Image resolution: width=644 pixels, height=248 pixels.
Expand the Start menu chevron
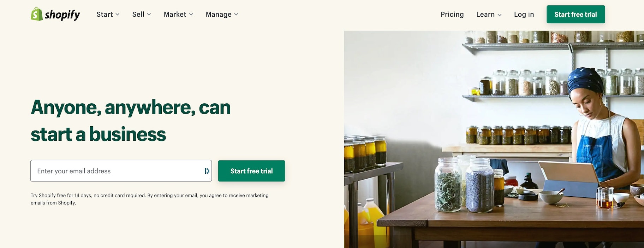pos(118,15)
